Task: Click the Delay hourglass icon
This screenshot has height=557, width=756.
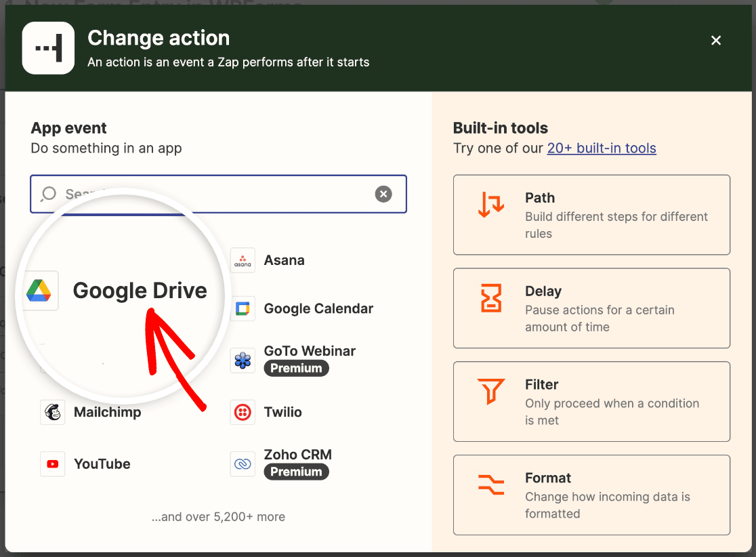Action: [491, 298]
